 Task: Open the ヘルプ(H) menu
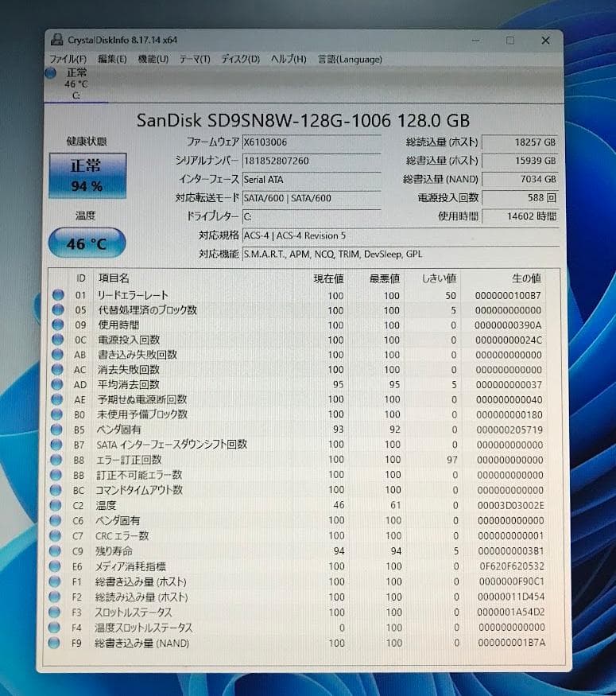[289, 59]
